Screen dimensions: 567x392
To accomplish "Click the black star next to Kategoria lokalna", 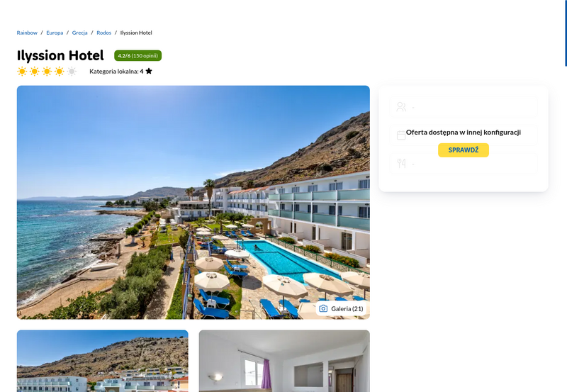I will tap(149, 71).
